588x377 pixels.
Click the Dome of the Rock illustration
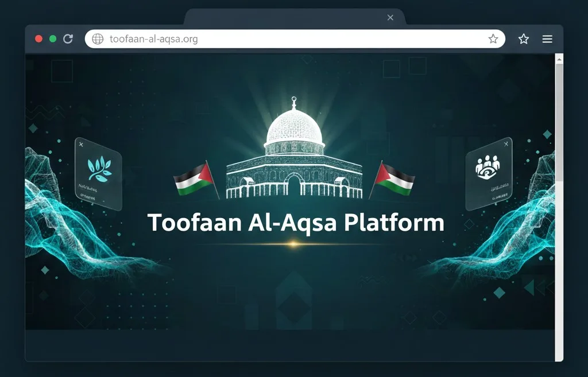tap(295, 148)
